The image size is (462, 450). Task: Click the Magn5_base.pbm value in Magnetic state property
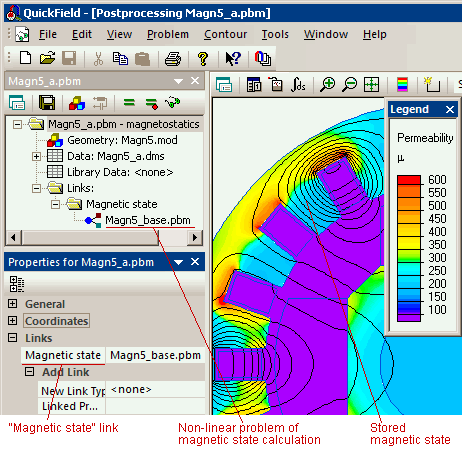[x=155, y=355]
